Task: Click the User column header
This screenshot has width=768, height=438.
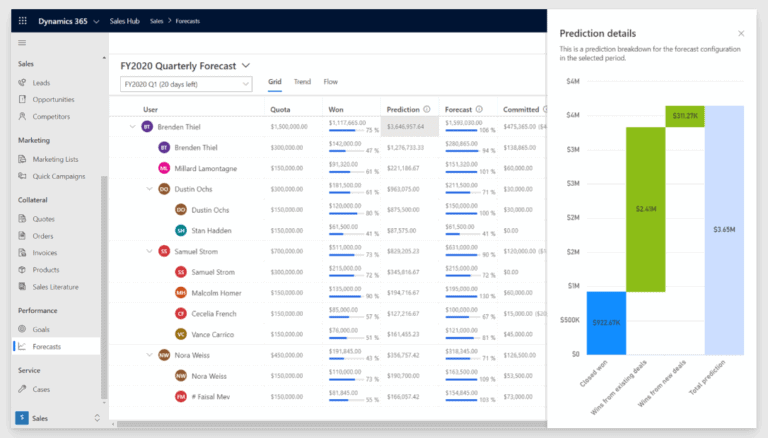Action: (x=150, y=109)
